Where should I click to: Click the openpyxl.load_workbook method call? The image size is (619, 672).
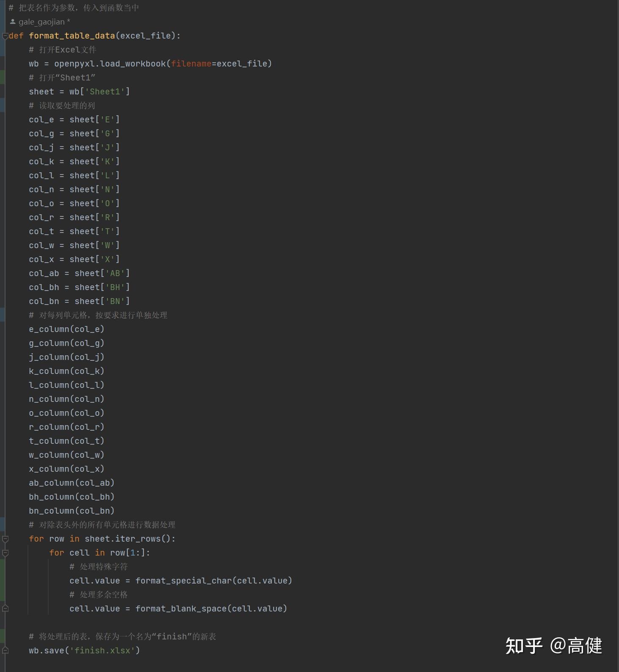click(x=163, y=64)
